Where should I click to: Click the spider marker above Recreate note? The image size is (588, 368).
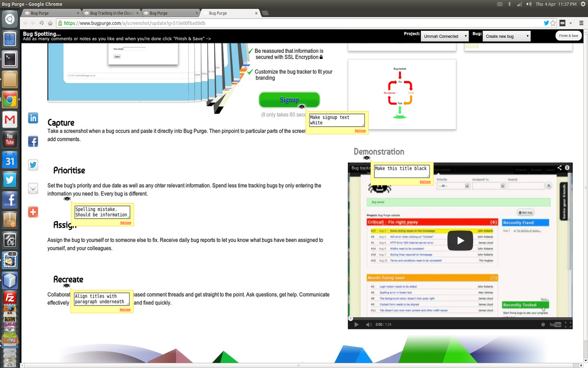[67, 286]
